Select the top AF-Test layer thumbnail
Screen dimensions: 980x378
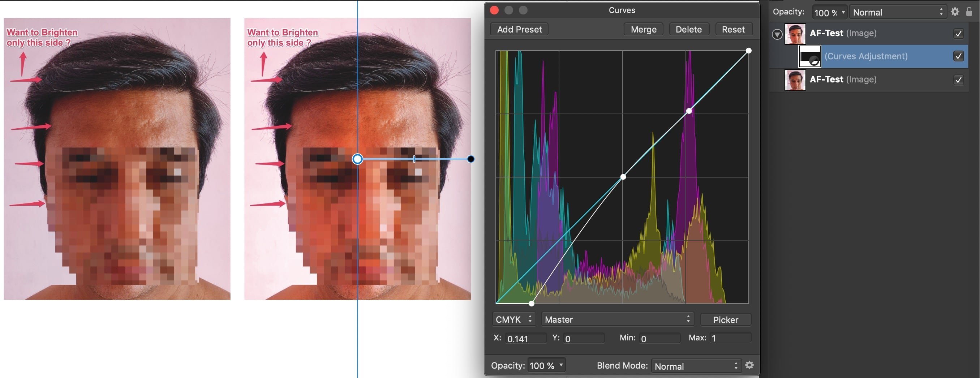tap(795, 34)
